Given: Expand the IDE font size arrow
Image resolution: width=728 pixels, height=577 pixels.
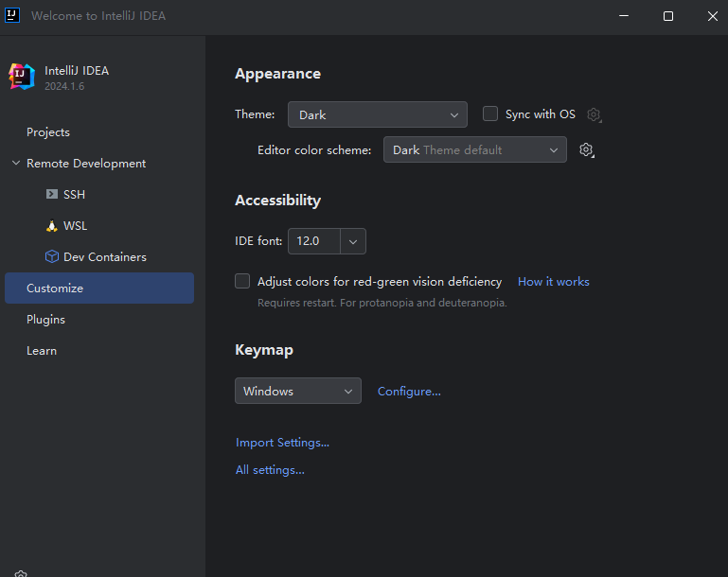Looking at the screenshot, I should (x=353, y=241).
